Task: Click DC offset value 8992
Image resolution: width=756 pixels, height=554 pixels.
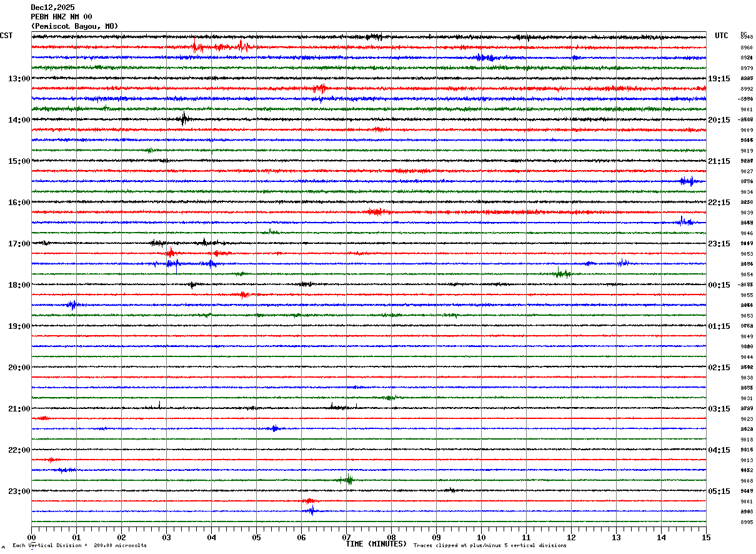Action: 747,89
